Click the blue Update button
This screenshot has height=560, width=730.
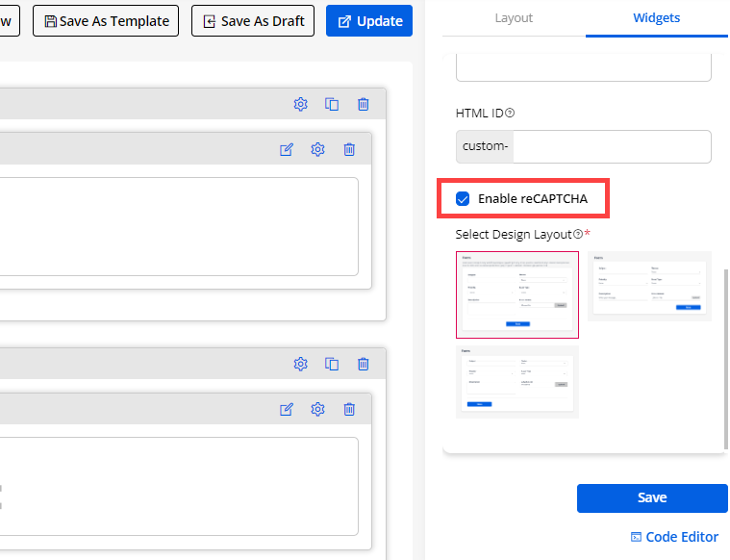(x=369, y=21)
